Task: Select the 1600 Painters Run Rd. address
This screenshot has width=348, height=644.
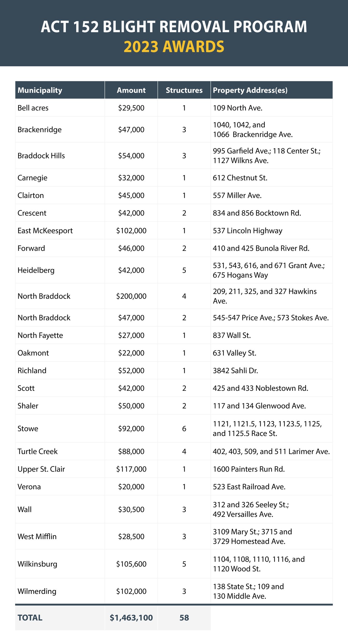Action: (x=249, y=469)
